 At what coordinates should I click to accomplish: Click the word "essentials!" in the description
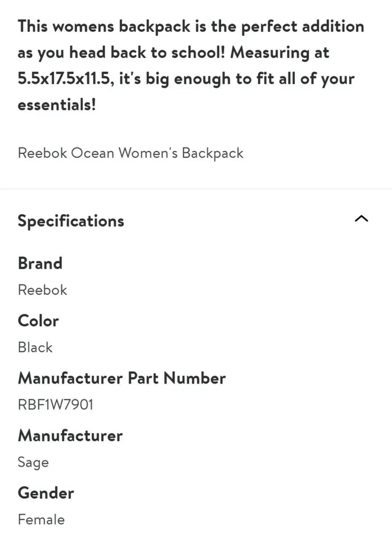57,105
